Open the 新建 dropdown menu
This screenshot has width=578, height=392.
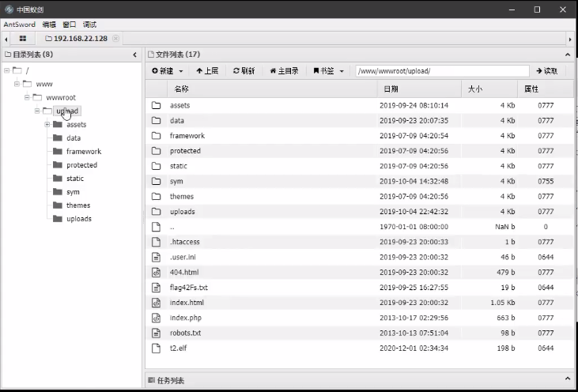point(166,70)
